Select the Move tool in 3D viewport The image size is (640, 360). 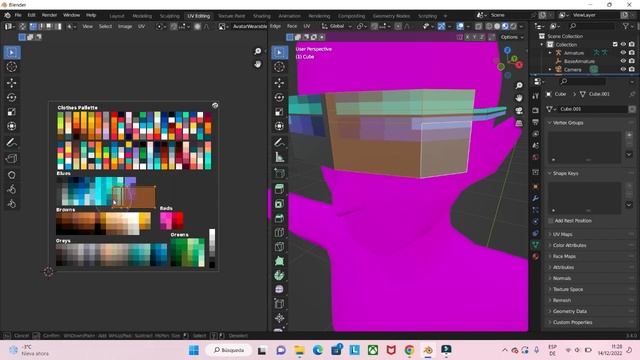click(279, 83)
